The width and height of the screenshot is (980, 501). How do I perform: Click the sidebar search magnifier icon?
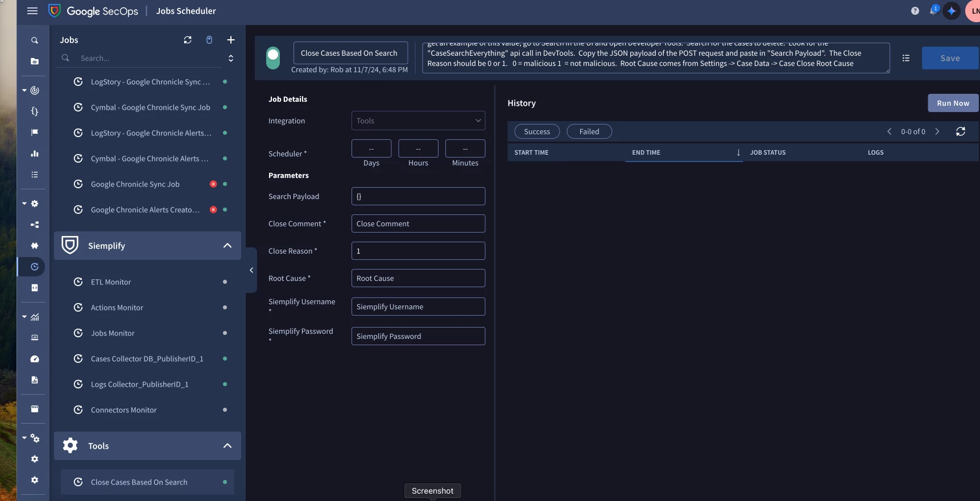[x=35, y=40]
